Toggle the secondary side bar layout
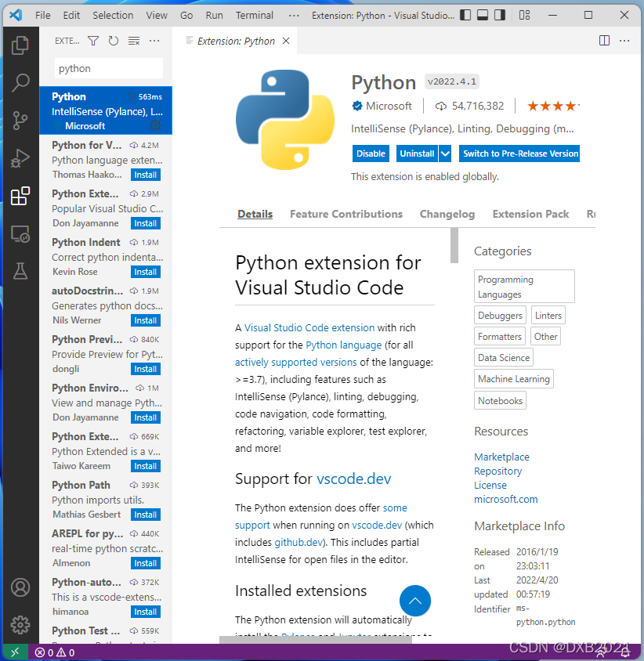Viewport: 644px width, 661px height. click(x=500, y=15)
